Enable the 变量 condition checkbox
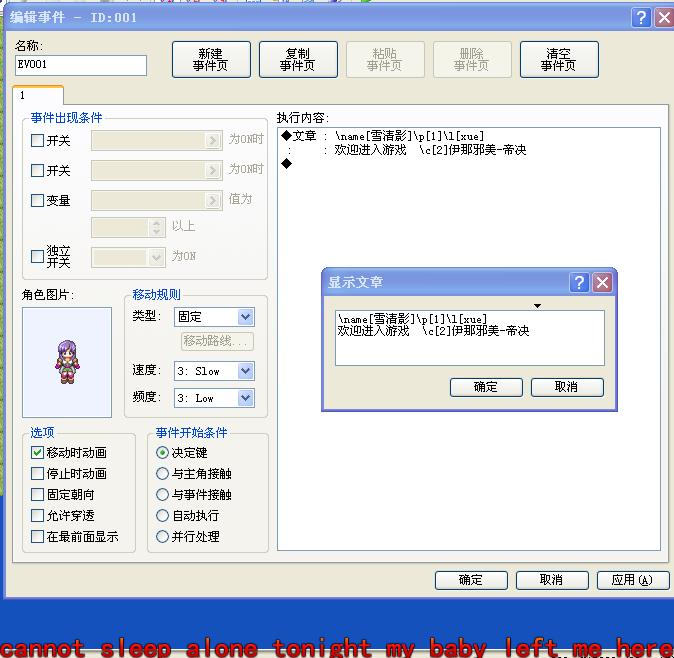This screenshot has height=658, width=674. pyautogui.click(x=37, y=200)
